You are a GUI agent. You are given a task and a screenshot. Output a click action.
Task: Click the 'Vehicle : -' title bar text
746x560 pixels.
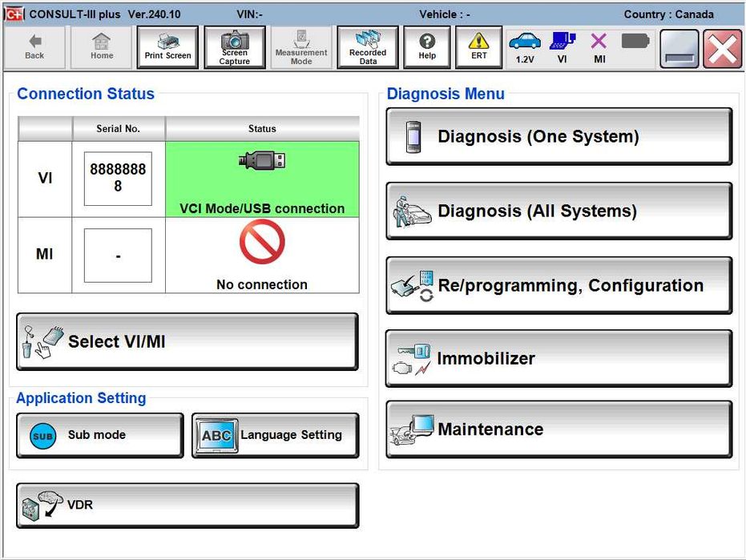tap(445, 14)
